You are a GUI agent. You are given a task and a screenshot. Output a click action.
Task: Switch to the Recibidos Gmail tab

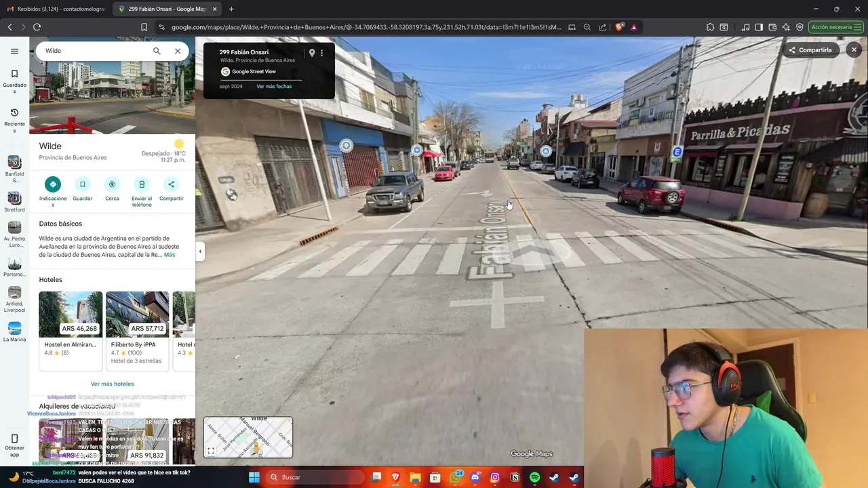pyautogui.click(x=56, y=9)
